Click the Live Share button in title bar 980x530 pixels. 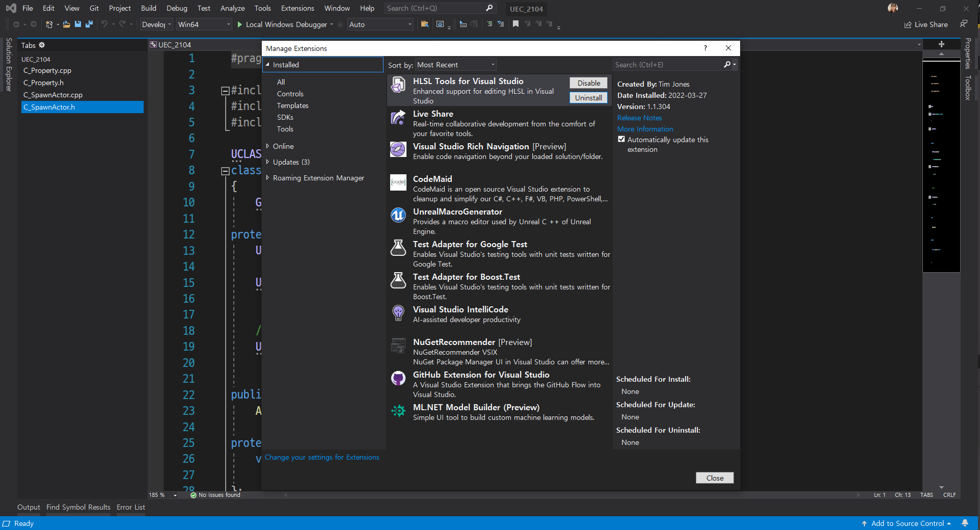tap(926, 24)
